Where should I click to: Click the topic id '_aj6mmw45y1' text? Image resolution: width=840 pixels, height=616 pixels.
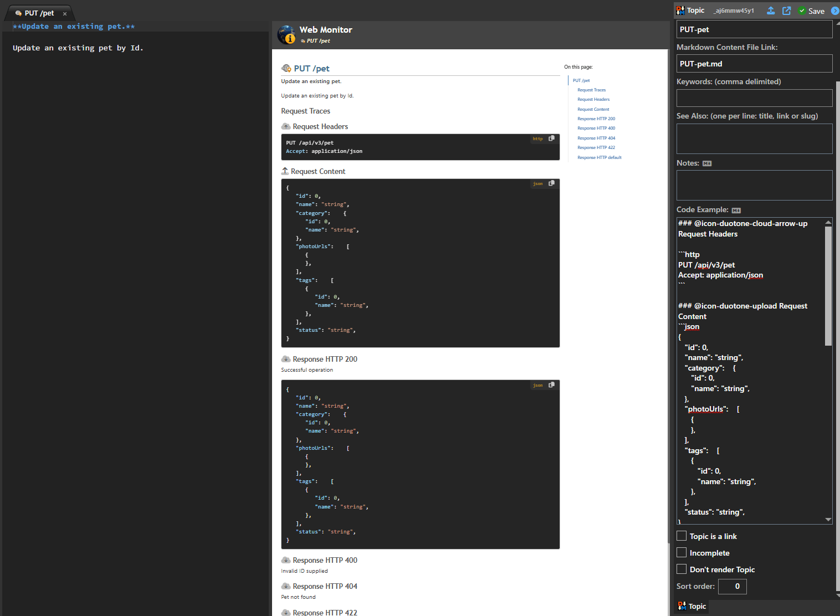pyautogui.click(x=734, y=11)
